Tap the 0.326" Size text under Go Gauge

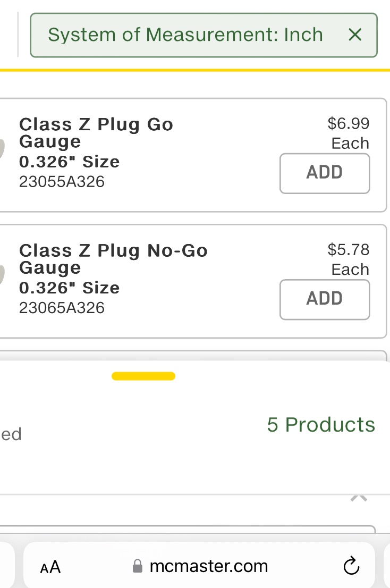(x=69, y=162)
